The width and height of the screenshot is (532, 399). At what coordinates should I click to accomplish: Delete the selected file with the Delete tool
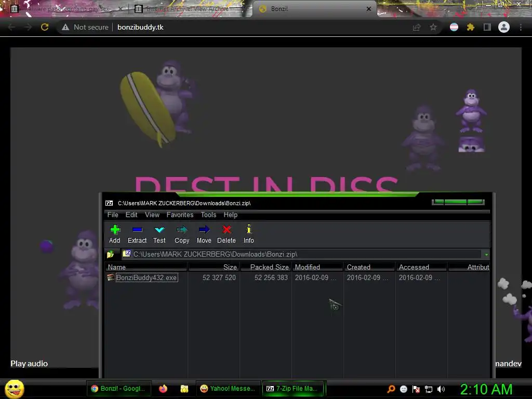pos(227,234)
